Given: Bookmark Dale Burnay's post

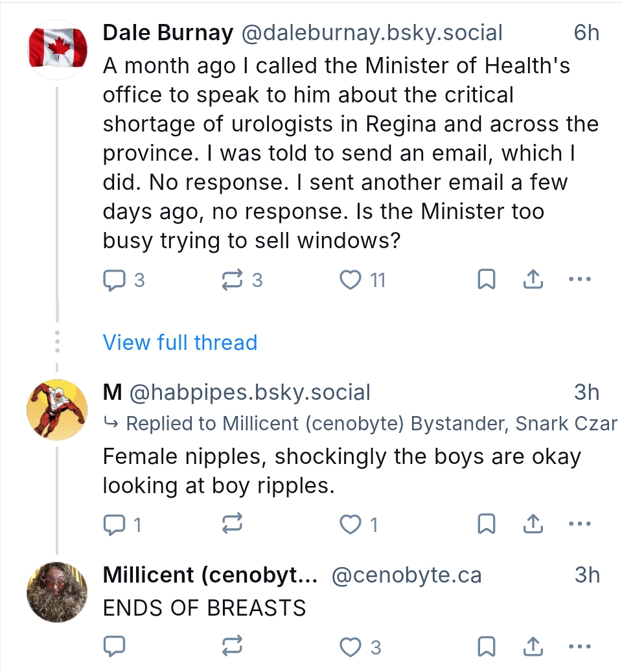Looking at the screenshot, I should (x=486, y=279).
